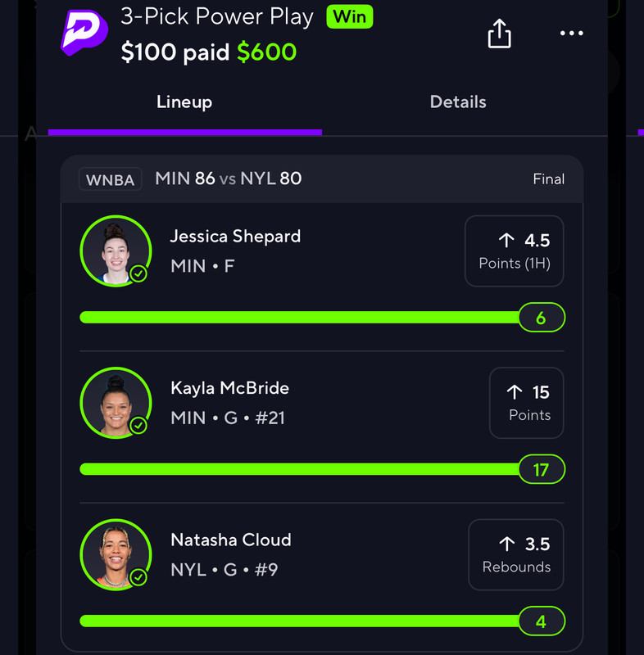Tap the green Win badge

(350, 17)
